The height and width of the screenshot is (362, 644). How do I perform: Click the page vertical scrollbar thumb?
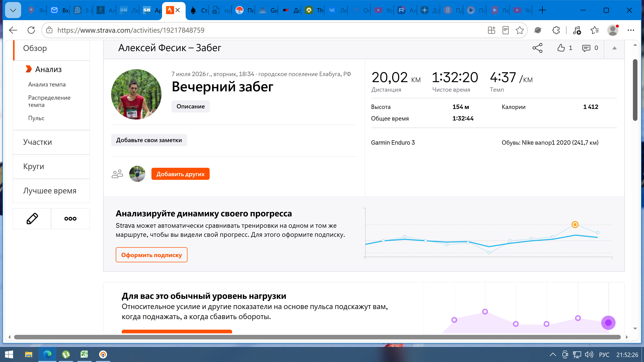tap(635, 90)
